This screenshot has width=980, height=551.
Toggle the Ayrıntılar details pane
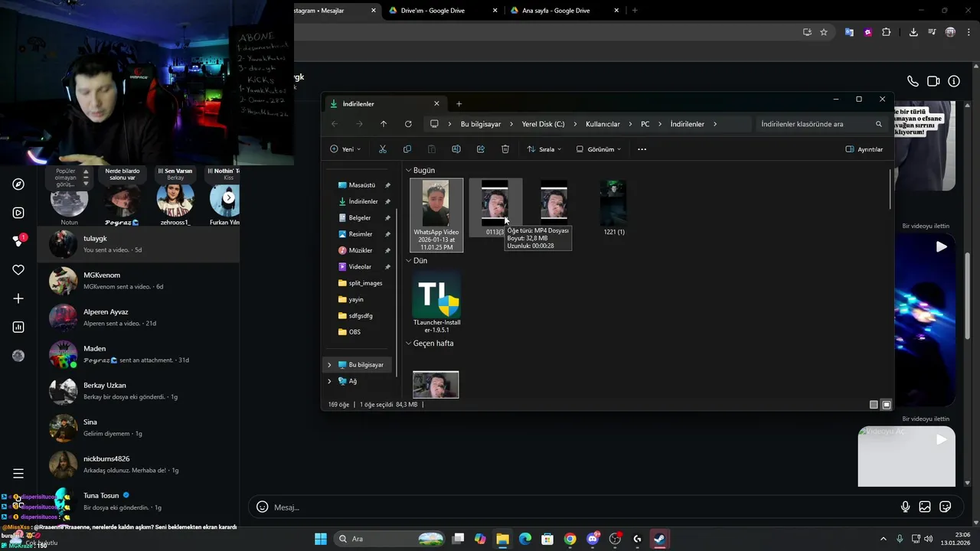tap(864, 149)
